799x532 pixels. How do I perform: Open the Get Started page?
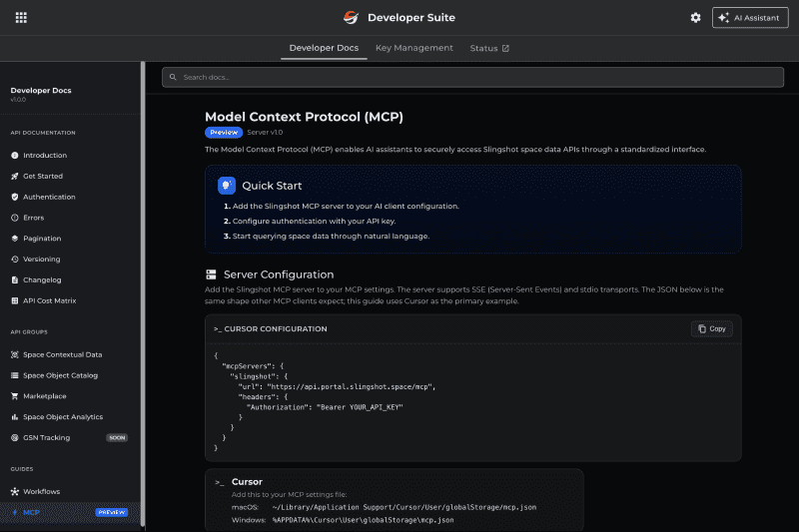[43, 176]
